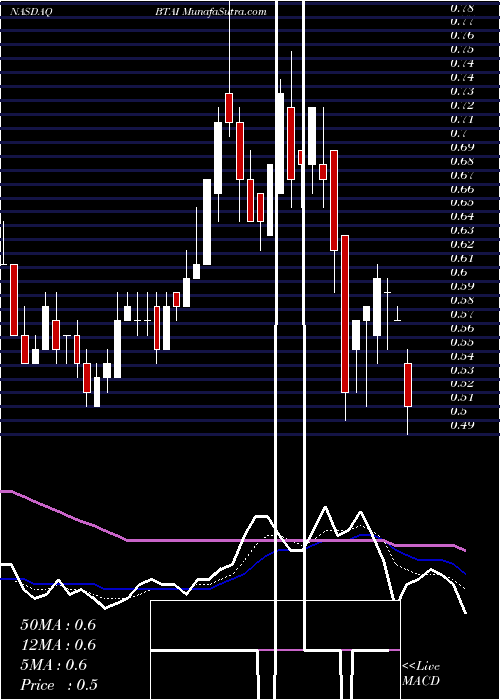Click the 0.69 price axis label
The width and height of the screenshot is (500, 700).
coord(462,147)
